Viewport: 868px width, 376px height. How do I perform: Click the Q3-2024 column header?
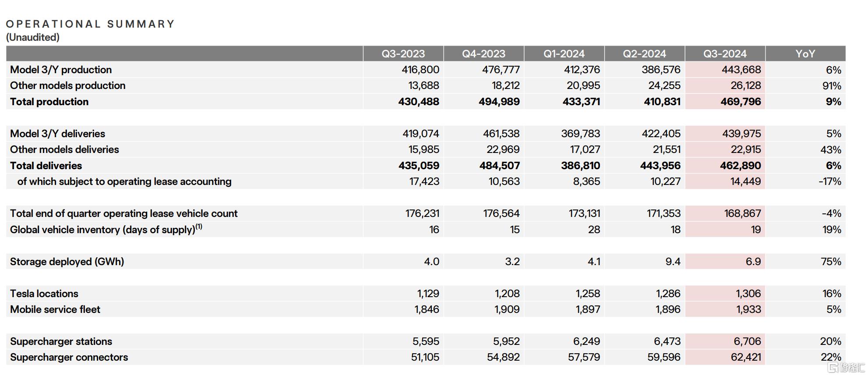(725, 53)
